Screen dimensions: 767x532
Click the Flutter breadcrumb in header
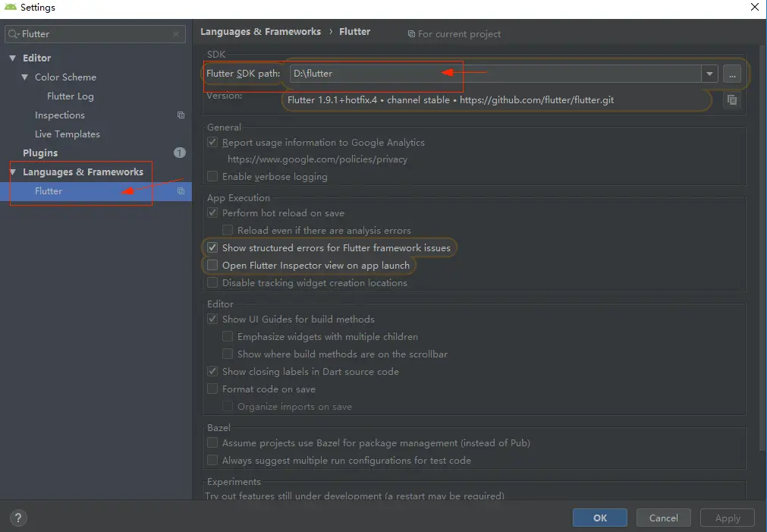pos(354,31)
